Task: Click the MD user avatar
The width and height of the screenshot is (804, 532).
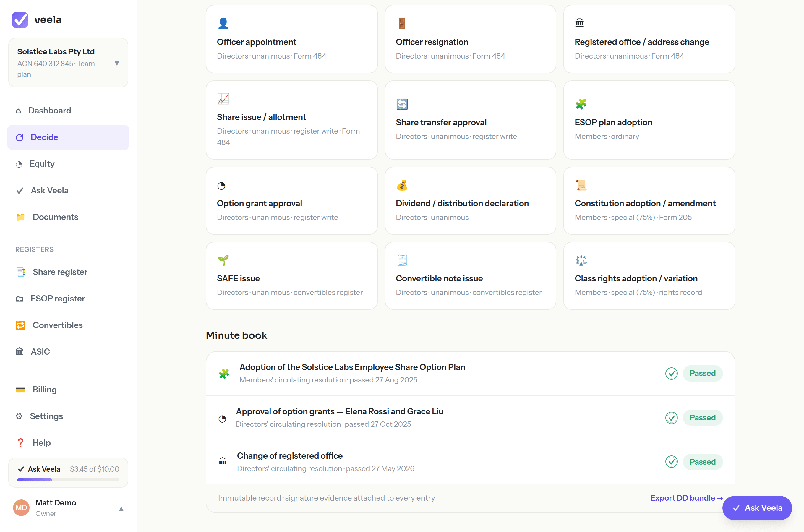Action: click(x=21, y=508)
